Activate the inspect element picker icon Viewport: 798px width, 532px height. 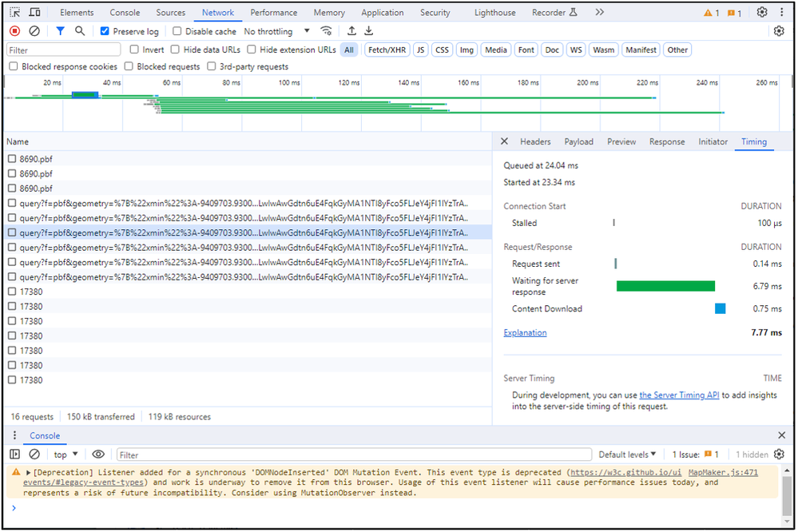pyautogui.click(x=15, y=12)
